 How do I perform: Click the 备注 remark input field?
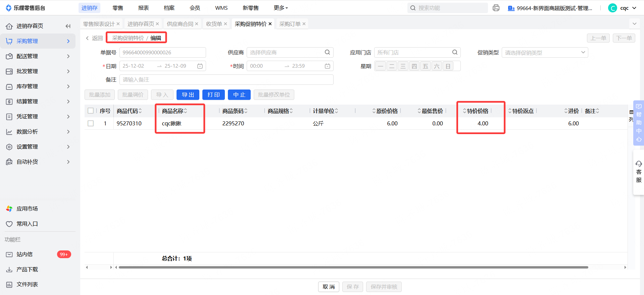pyautogui.click(x=227, y=79)
